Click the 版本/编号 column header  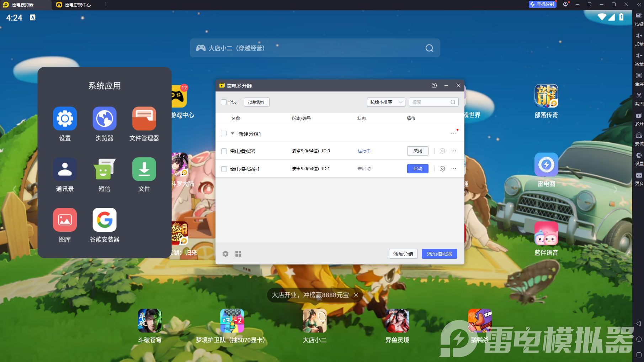(x=301, y=119)
